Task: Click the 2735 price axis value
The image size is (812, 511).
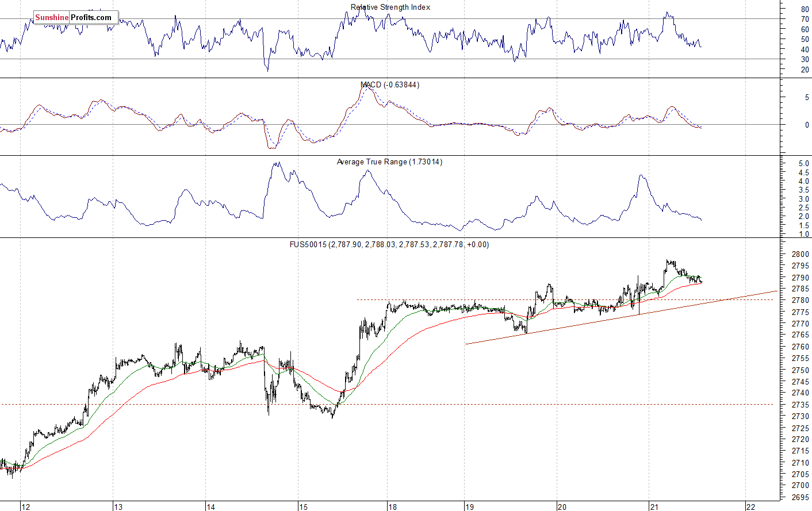Action: [800, 405]
